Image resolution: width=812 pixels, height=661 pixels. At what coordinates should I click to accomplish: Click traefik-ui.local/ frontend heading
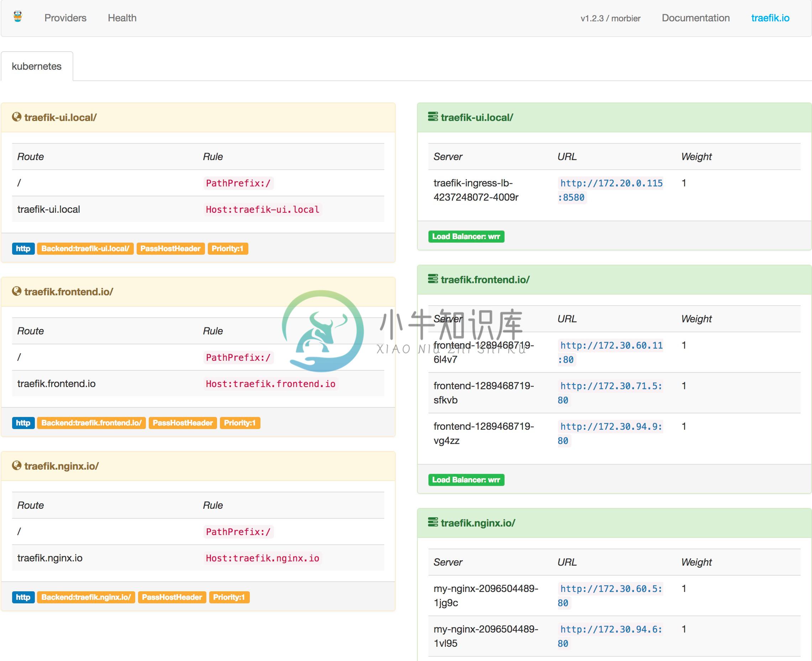point(60,117)
